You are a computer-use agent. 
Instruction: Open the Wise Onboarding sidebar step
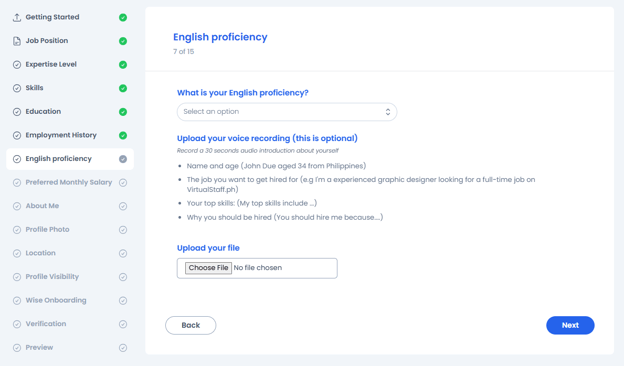(70, 300)
